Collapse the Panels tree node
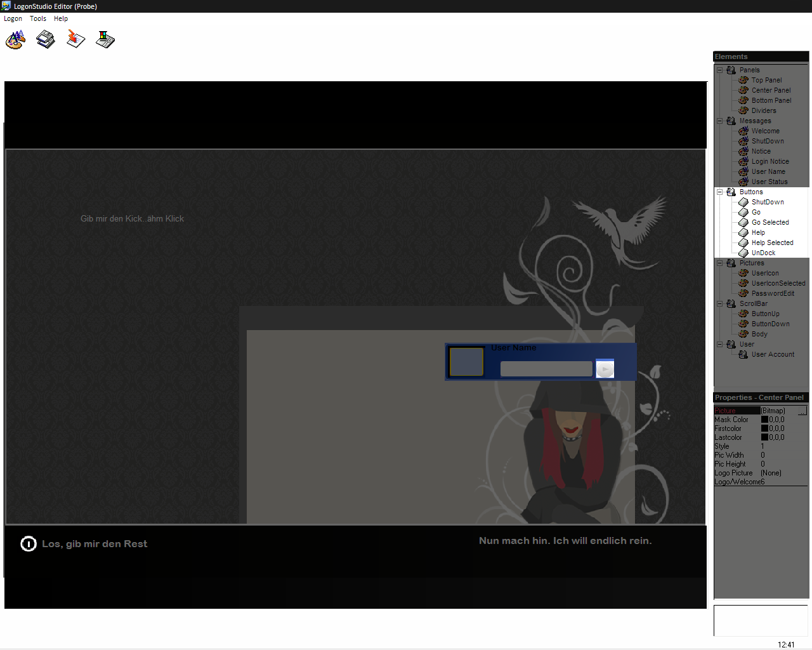Image resolution: width=812 pixels, height=650 pixels. pos(720,70)
